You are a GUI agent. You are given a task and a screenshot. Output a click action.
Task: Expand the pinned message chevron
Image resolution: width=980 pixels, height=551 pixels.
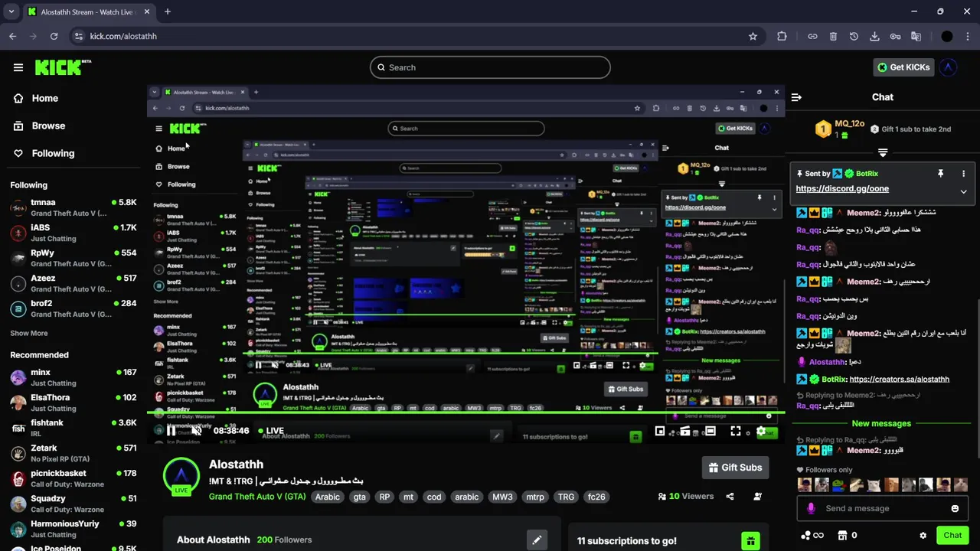click(963, 192)
